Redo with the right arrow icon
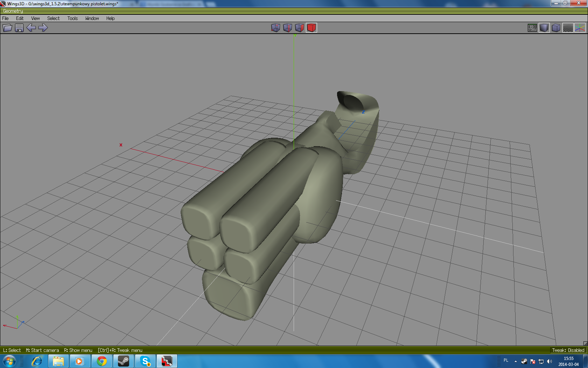Screen dimensions: 588x368 point(43,28)
